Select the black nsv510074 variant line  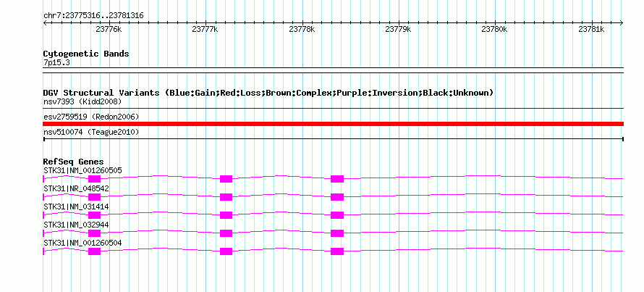[x=334, y=139]
